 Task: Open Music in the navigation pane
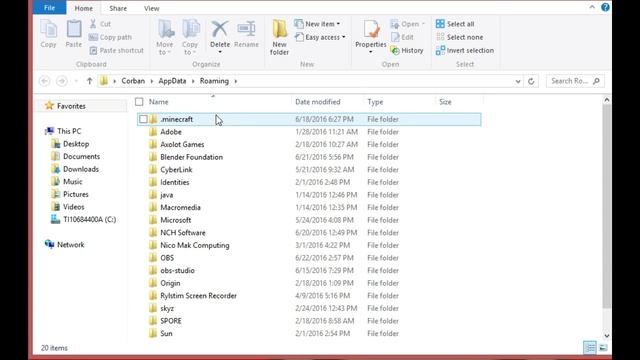click(x=67, y=182)
